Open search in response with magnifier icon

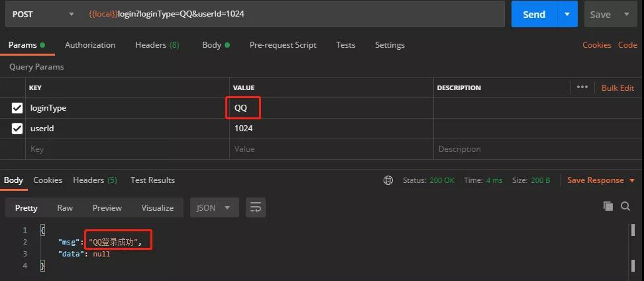point(625,207)
